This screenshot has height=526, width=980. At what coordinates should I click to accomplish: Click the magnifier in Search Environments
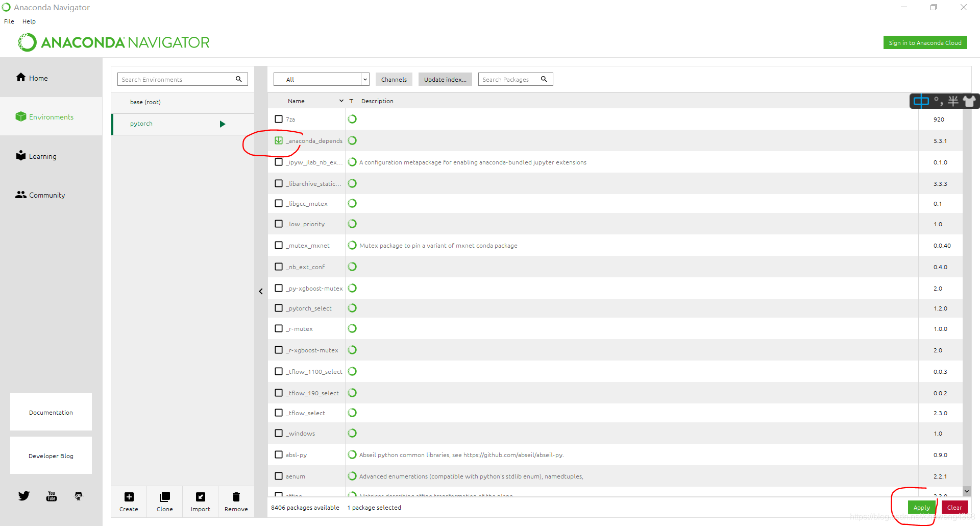click(x=238, y=79)
